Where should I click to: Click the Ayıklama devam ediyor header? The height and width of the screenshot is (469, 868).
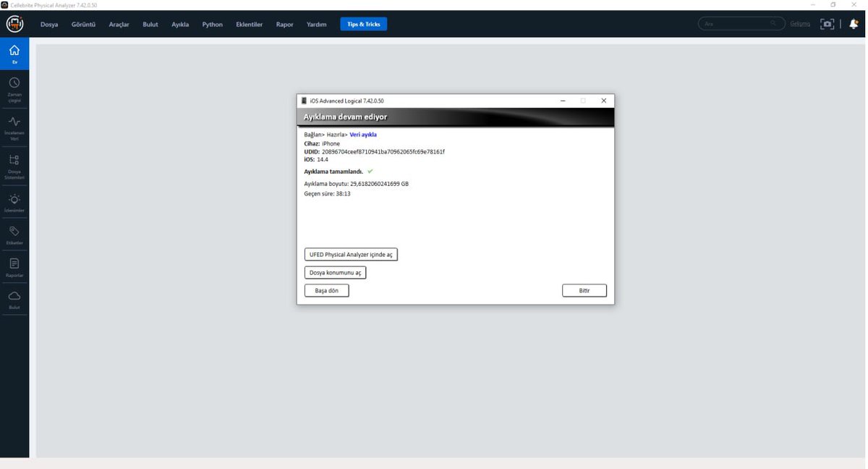coord(345,117)
